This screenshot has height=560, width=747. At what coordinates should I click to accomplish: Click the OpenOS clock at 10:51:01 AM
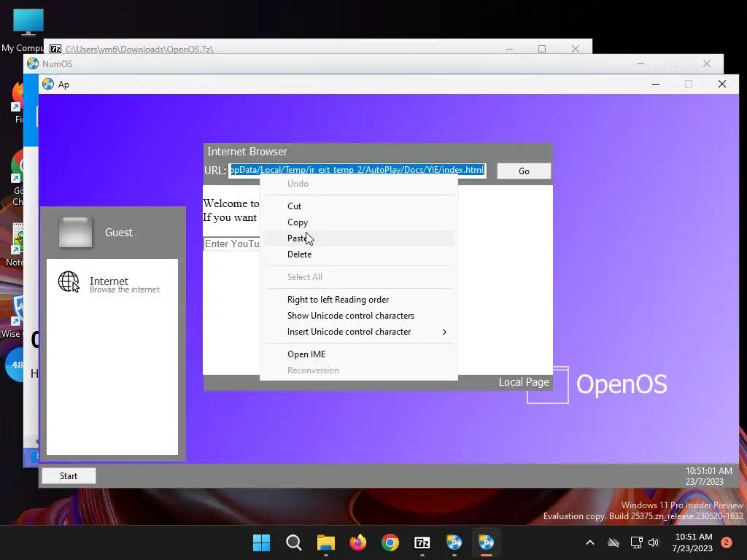point(708,471)
